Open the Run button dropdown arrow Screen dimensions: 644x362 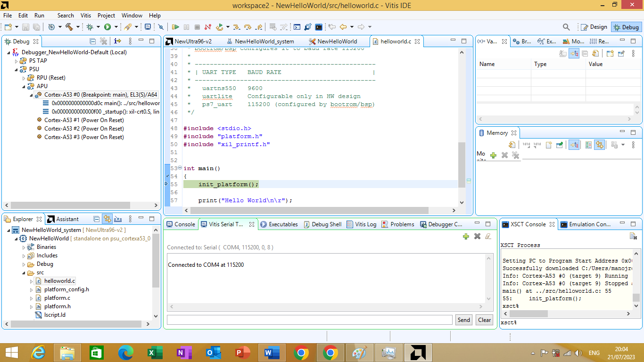(116, 27)
